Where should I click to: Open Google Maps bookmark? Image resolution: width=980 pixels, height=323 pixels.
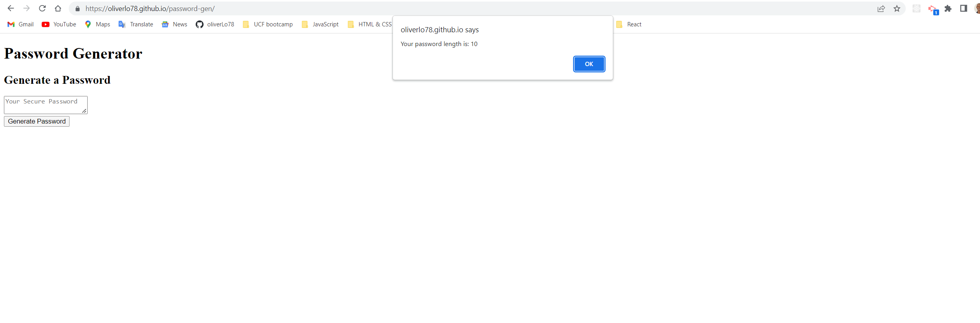[x=97, y=24]
